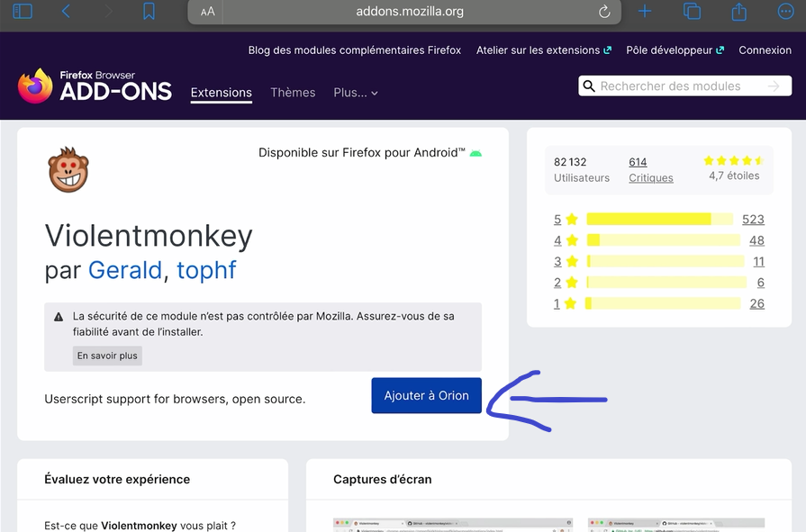Toggle reader text size AA button

point(208,12)
